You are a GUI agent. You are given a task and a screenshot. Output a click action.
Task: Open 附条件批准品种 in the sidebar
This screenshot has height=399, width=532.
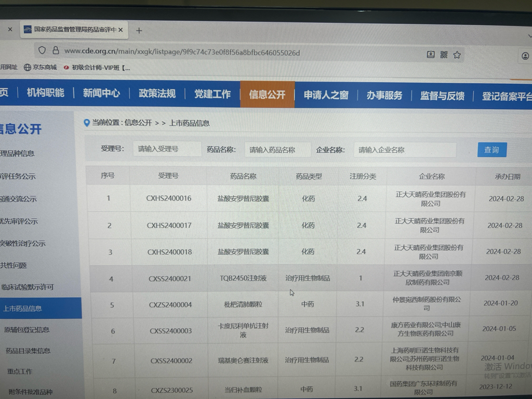[x=31, y=392]
